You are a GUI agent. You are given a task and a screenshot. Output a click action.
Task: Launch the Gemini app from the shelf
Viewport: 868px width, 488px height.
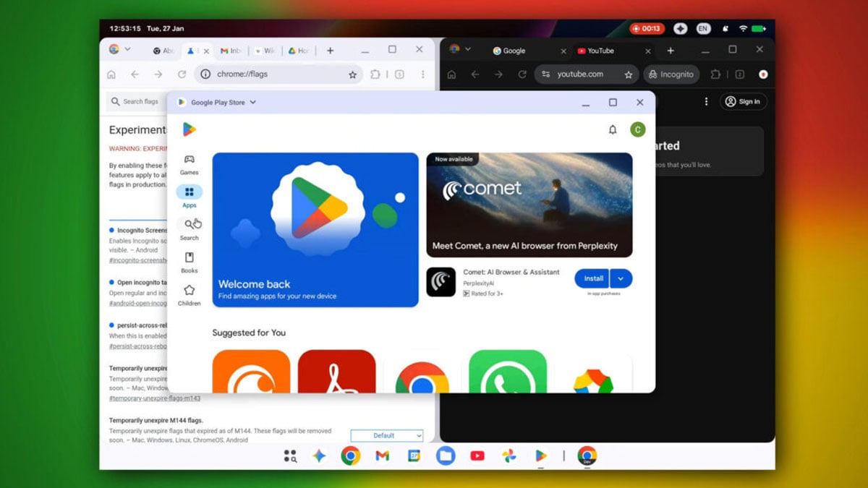pyautogui.click(x=319, y=455)
